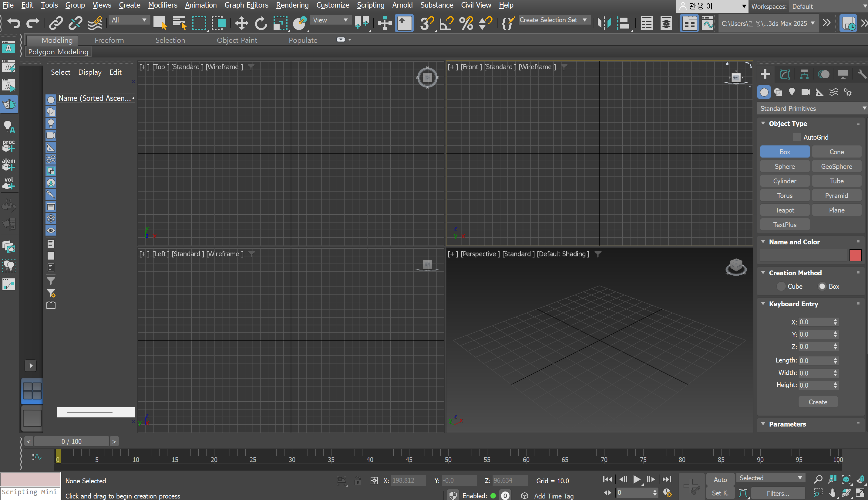The height and width of the screenshot is (500, 868).
Task: Click the Polygon Modeling panel label
Action: [58, 52]
